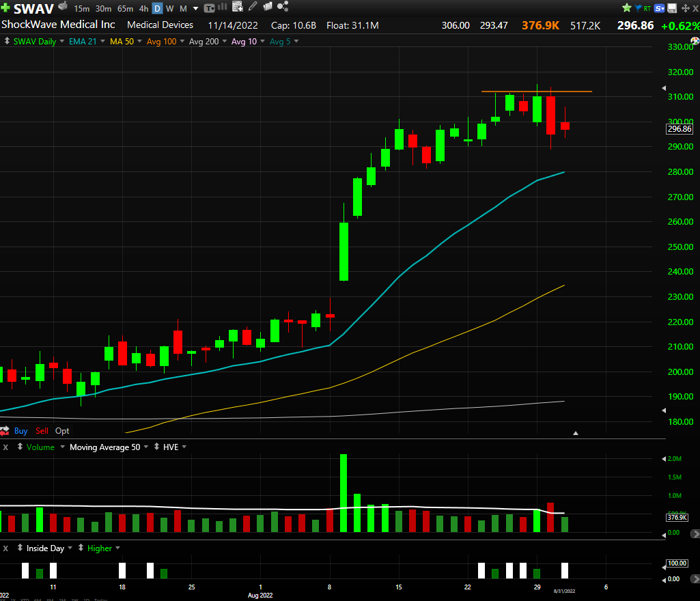The width and height of the screenshot is (700, 601).
Task: Click the Sell button
Action: 42,431
